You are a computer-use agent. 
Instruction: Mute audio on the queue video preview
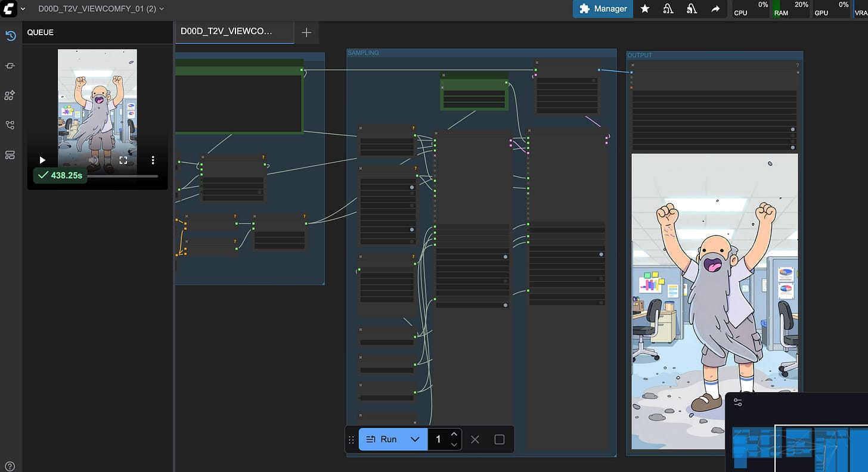click(x=94, y=160)
